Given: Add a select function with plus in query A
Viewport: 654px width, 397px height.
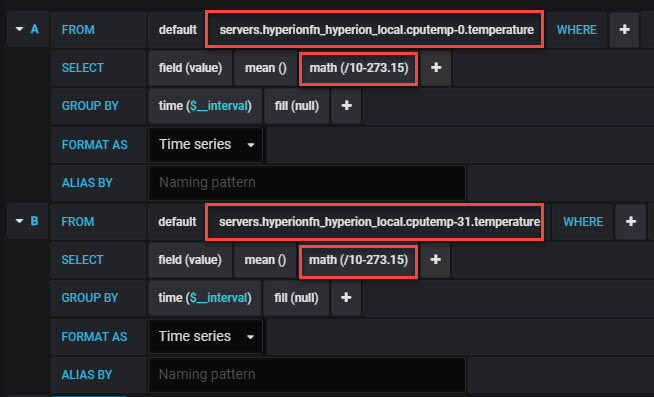Looking at the screenshot, I should [x=435, y=68].
